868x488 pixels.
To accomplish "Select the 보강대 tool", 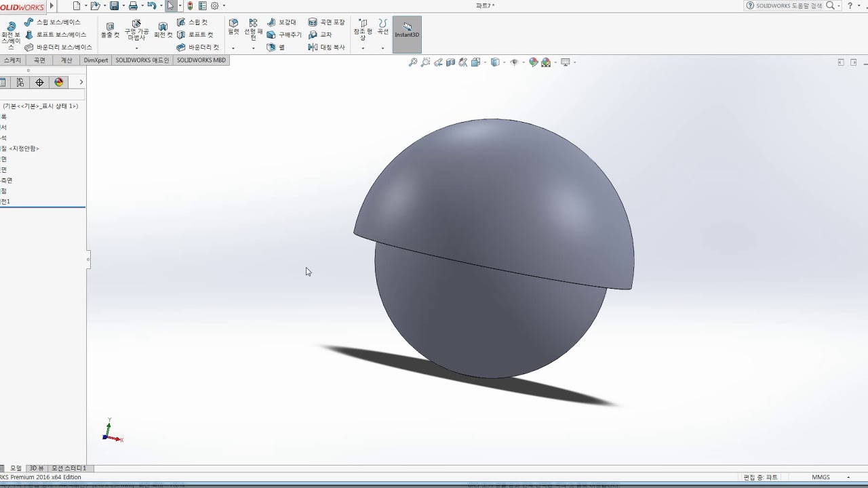I will coord(281,22).
